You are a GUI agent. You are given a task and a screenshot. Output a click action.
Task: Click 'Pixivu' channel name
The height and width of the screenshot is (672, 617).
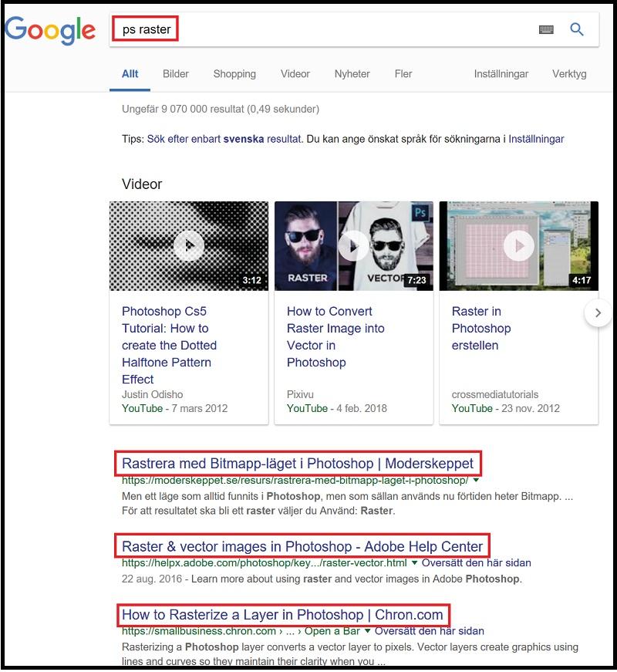300,394
